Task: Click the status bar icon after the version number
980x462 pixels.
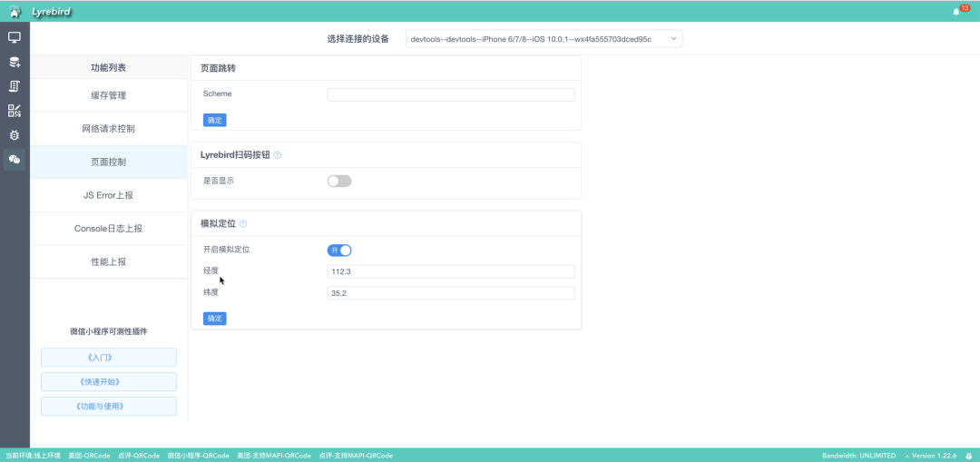Action: tap(969, 456)
